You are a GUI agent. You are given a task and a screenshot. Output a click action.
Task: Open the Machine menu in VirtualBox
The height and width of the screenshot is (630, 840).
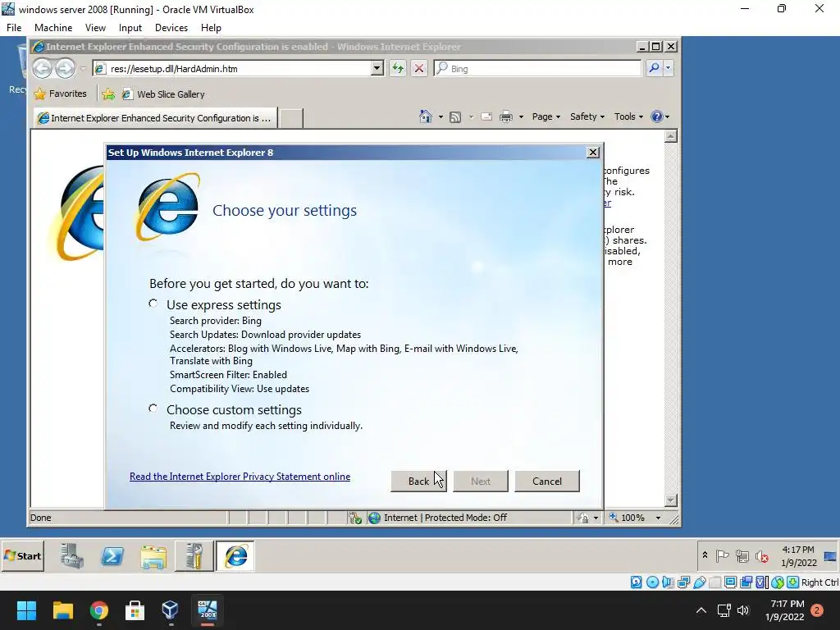click(53, 28)
